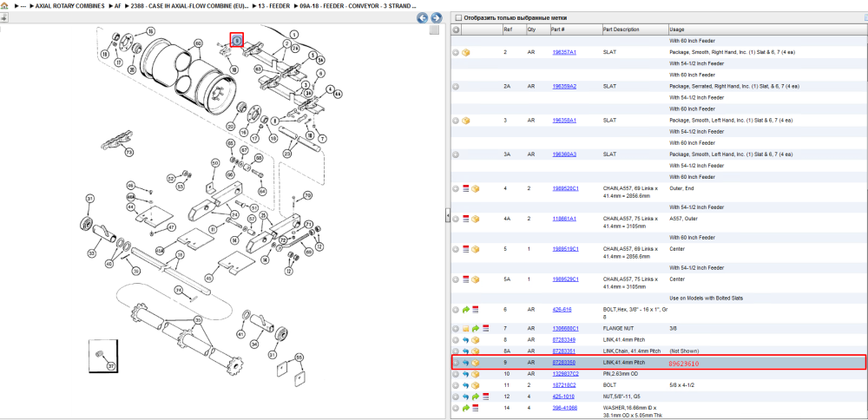Open the '13 - FEEDER' breadcrumb

tap(273, 5)
